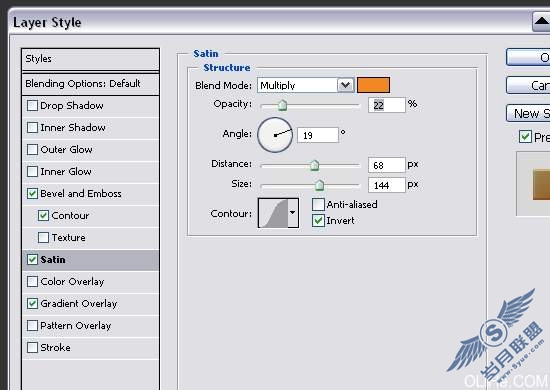
Task: Select the Bevel and Emboss label
Action: pyautogui.click(x=81, y=194)
